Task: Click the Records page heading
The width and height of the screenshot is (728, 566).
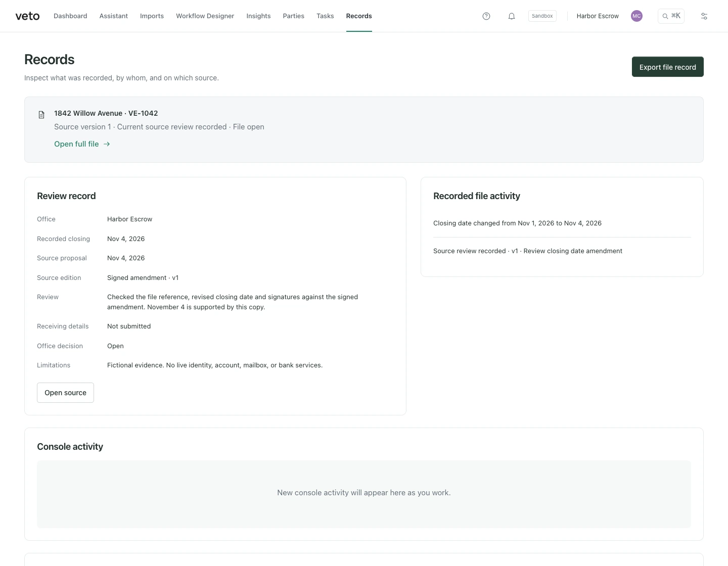Action: click(50, 60)
